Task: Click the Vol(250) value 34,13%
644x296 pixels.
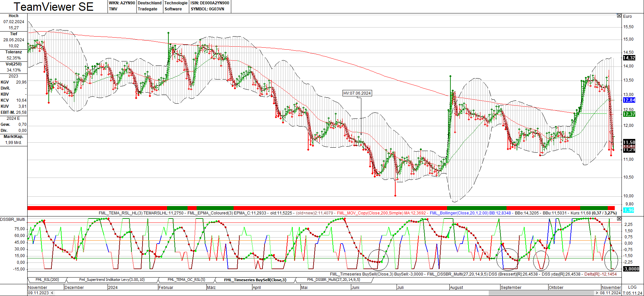Action: (x=14, y=70)
